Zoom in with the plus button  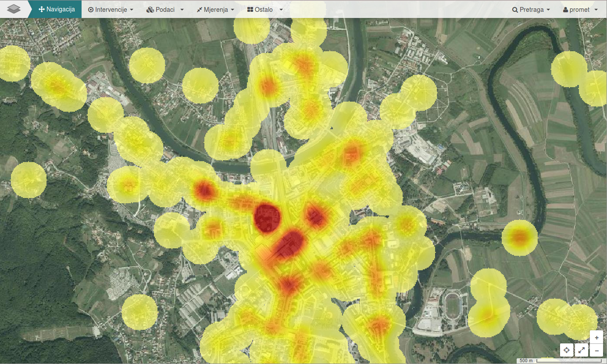pos(596,337)
